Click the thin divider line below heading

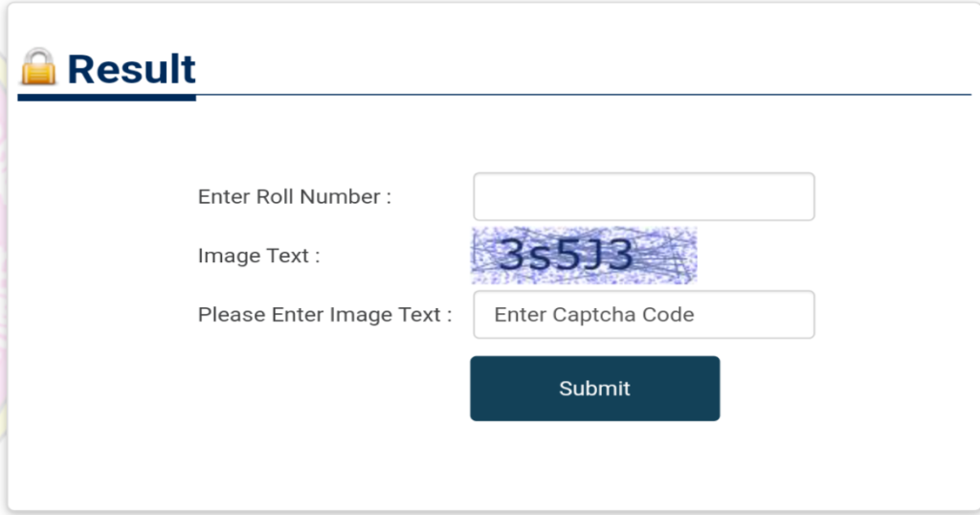(584, 95)
